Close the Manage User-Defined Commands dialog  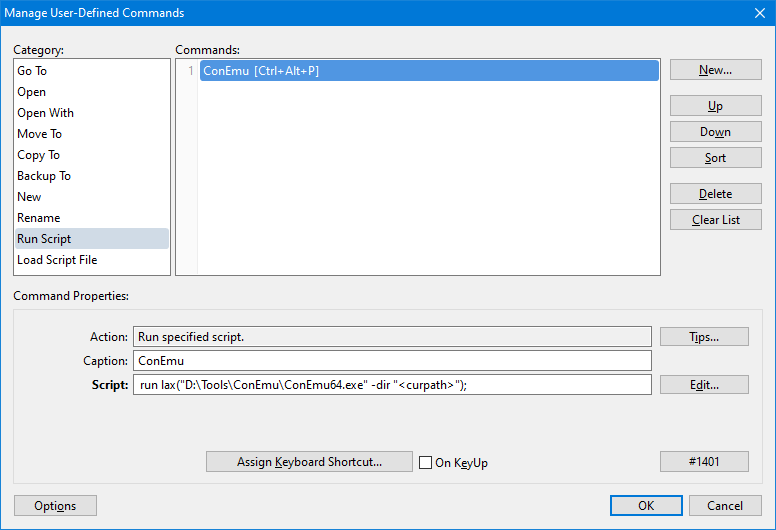(x=758, y=13)
